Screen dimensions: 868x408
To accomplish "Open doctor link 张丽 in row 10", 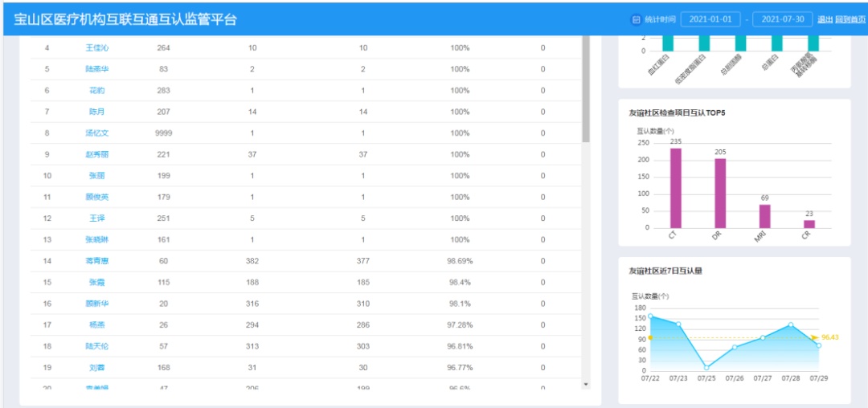I will (x=97, y=176).
